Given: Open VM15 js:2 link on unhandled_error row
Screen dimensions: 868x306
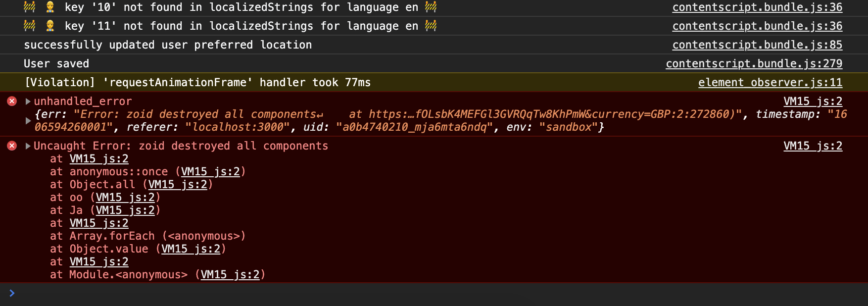Looking at the screenshot, I should [813, 102].
